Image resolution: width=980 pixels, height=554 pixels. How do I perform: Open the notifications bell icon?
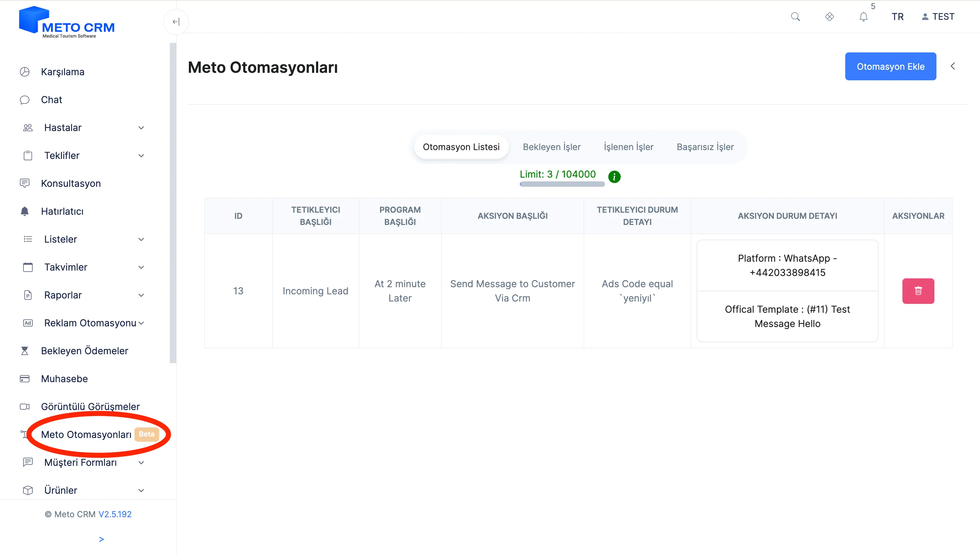coord(864,17)
